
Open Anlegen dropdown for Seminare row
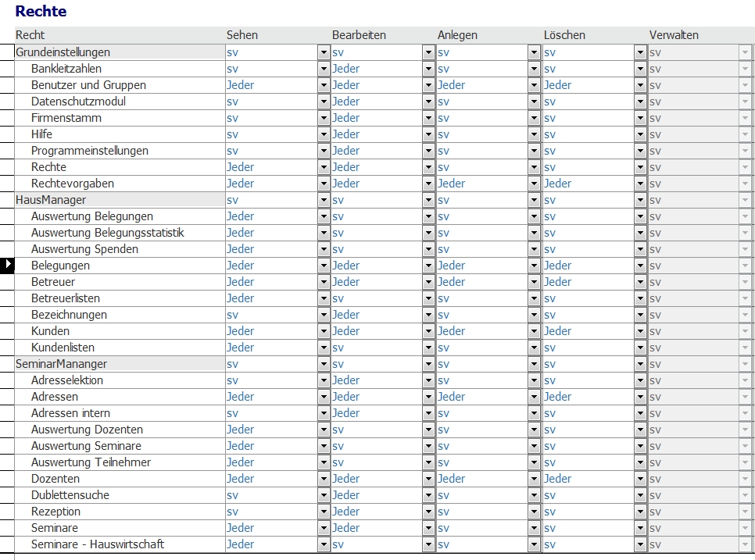534,528
